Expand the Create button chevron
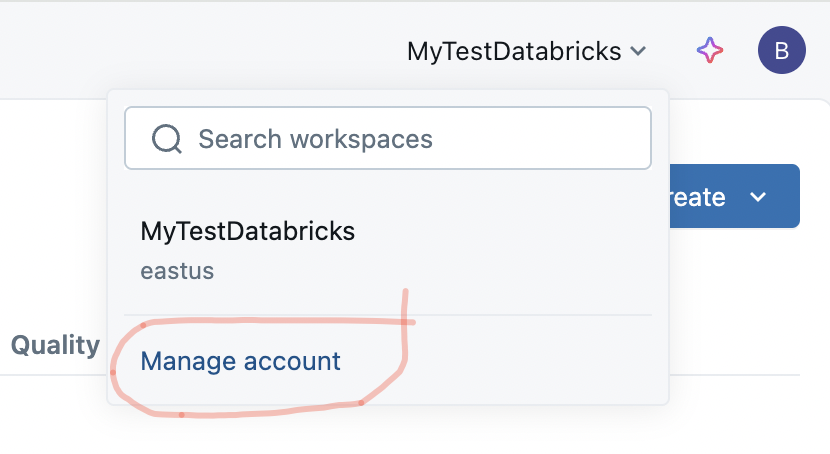This screenshot has width=830, height=454. 758,197
